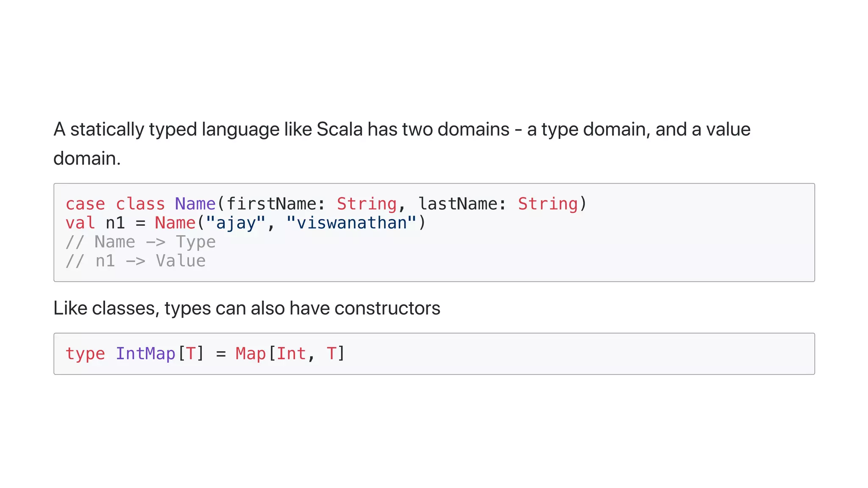Click the "firstName" parameter
Image resolution: width=868 pixels, height=488 pixels.
(x=271, y=204)
